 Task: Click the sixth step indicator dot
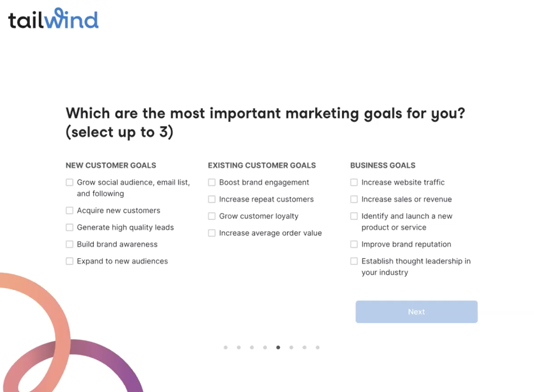point(291,348)
